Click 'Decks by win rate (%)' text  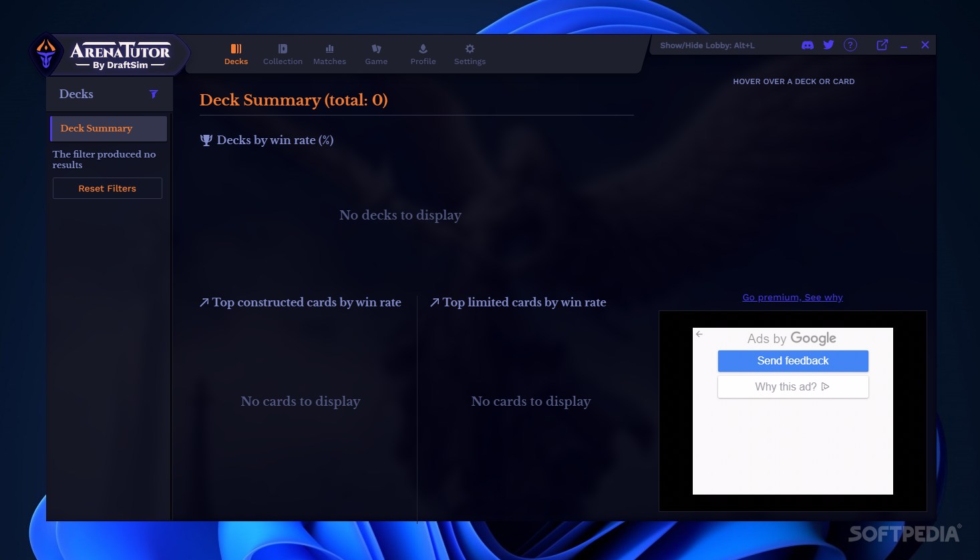[x=275, y=140]
